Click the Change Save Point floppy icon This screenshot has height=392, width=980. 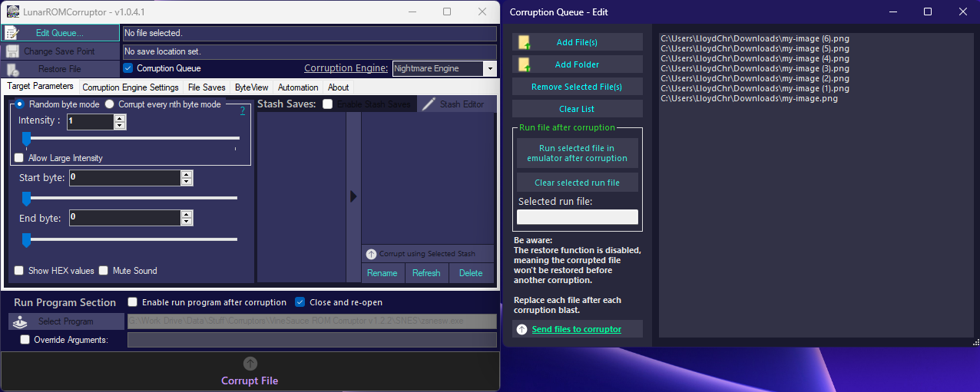(x=12, y=51)
